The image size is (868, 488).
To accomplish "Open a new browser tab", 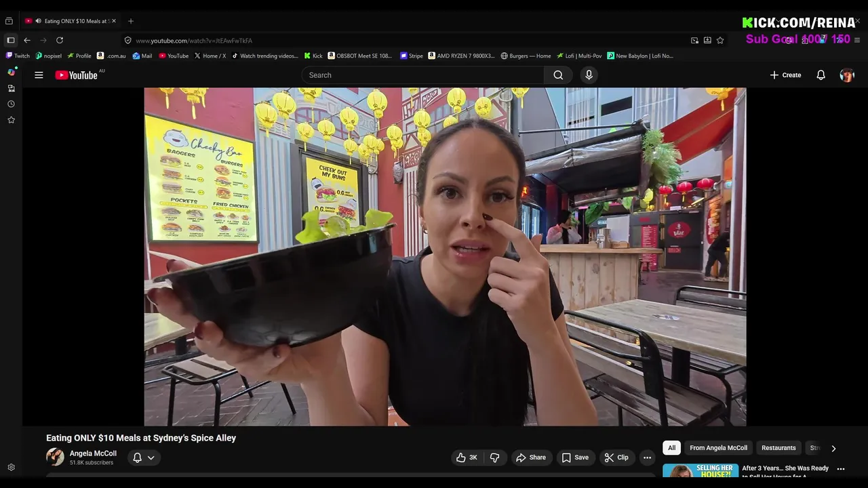I will pyautogui.click(x=131, y=21).
